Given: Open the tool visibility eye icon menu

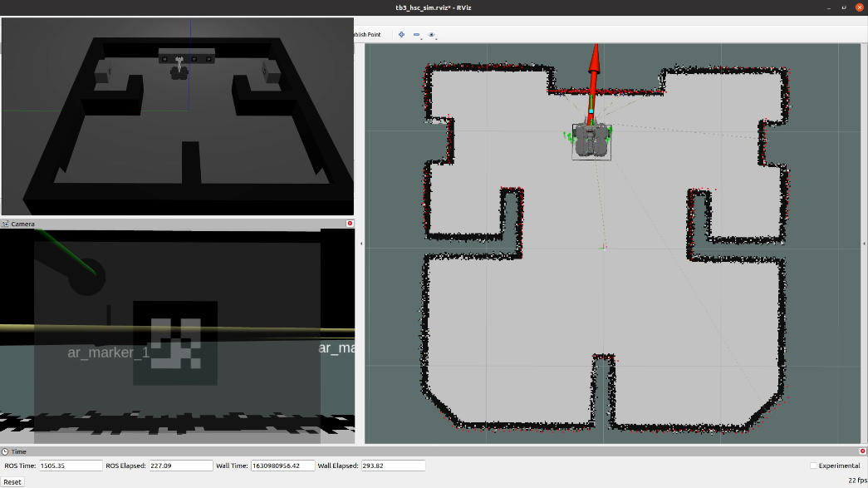Looking at the screenshot, I should 431,35.
